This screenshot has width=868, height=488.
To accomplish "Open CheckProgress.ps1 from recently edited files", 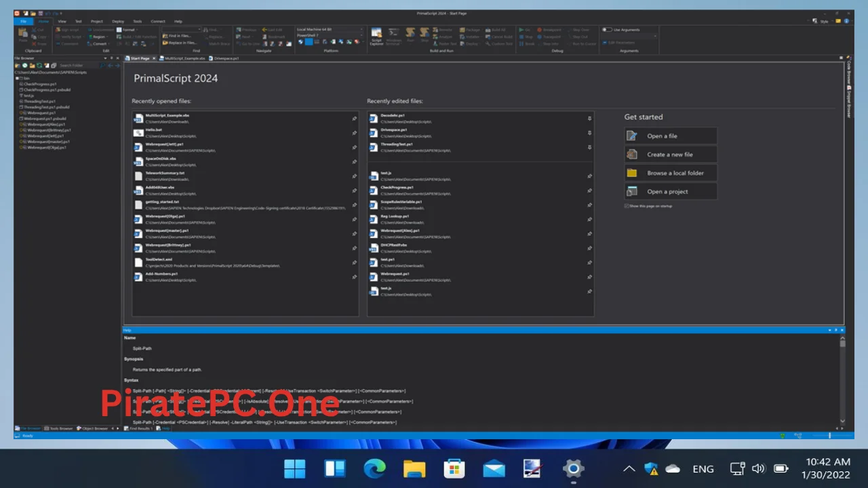I will tap(480, 190).
